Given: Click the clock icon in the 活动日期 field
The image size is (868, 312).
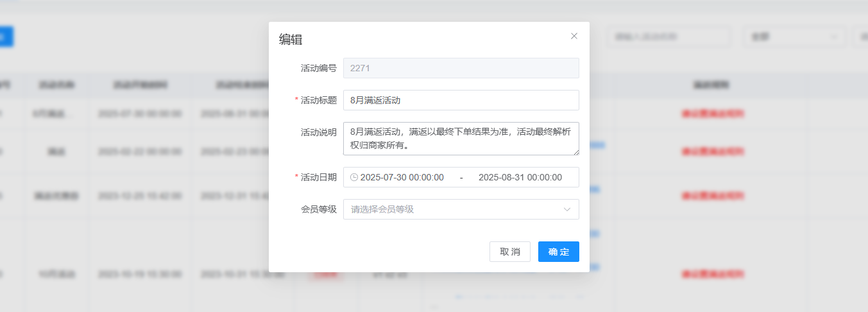Looking at the screenshot, I should pos(353,177).
